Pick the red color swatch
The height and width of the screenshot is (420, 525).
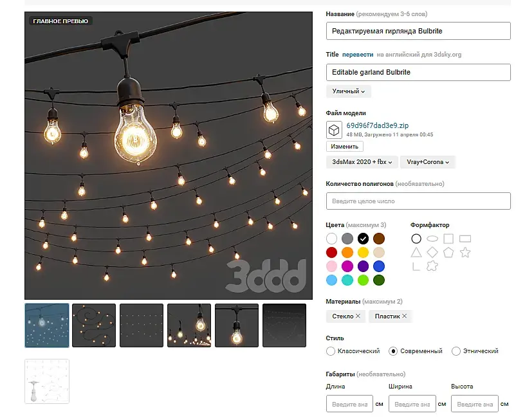(x=331, y=252)
